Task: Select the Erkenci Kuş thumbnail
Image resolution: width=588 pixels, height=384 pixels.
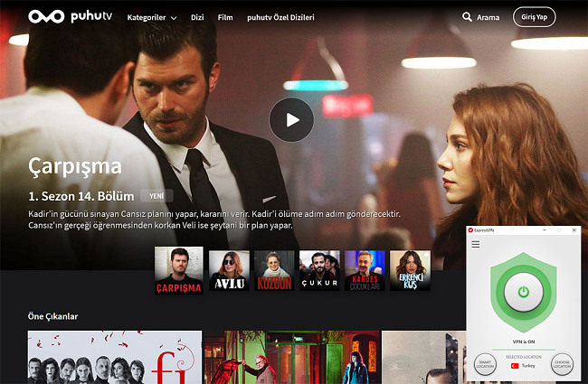Action: 411,270
